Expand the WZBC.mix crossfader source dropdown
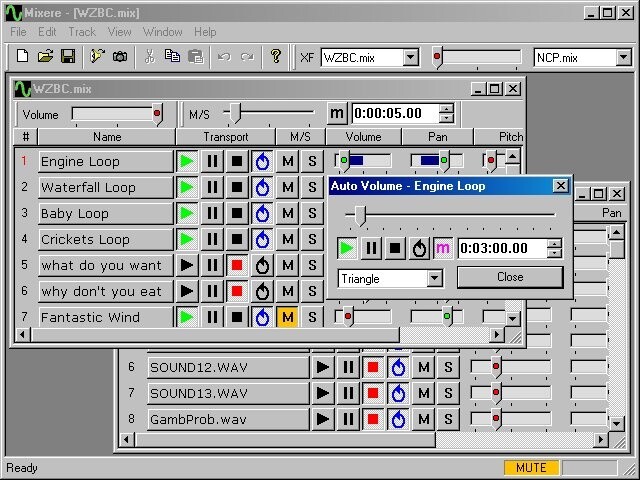 point(411,58)
